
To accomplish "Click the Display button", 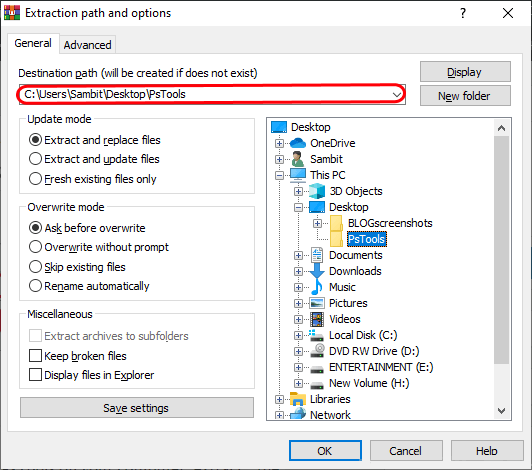I will pyautogui.click(x=465, y=72).
